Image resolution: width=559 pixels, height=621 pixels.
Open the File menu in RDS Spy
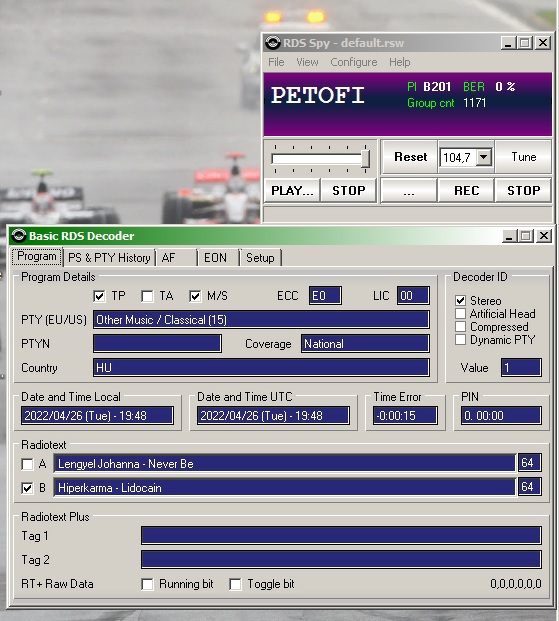point(276,62)
